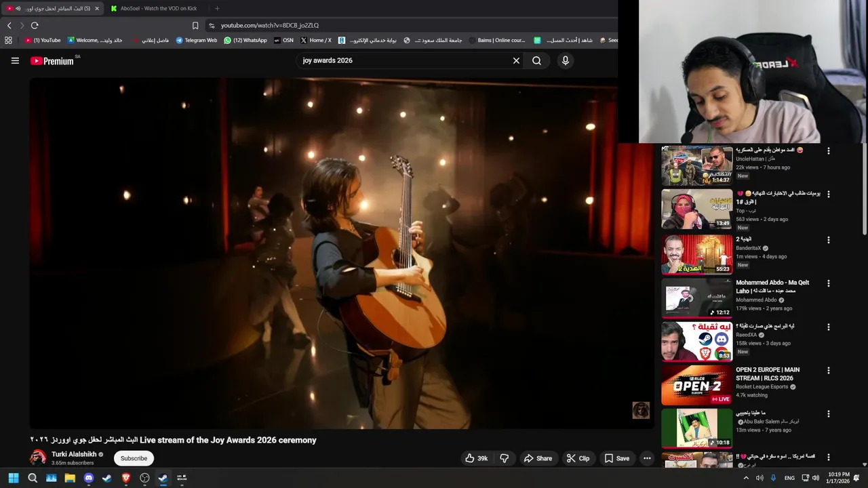The image size is (868, 488).
Task: Show hidden system tray icons
Action: (747, 478)
